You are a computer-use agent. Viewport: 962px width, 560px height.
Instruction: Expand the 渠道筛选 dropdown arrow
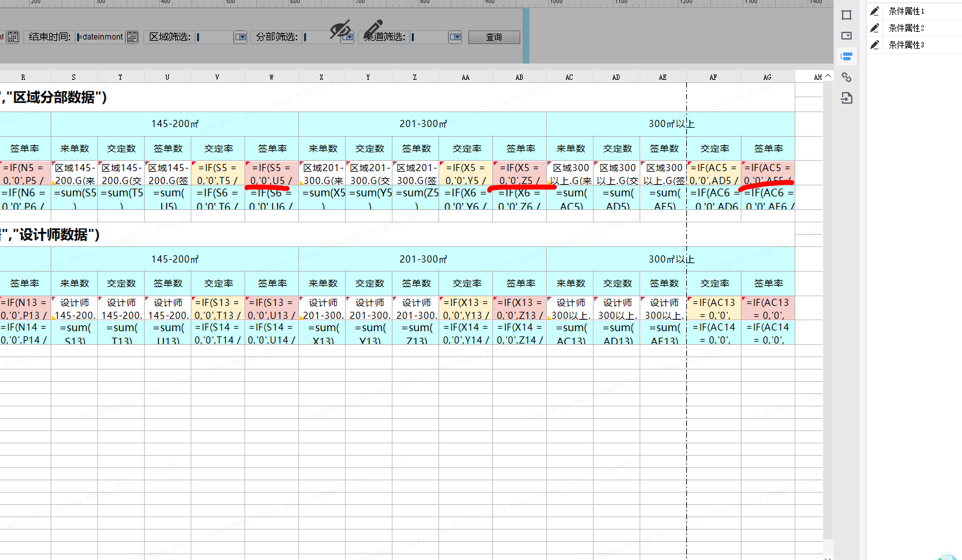455,37
